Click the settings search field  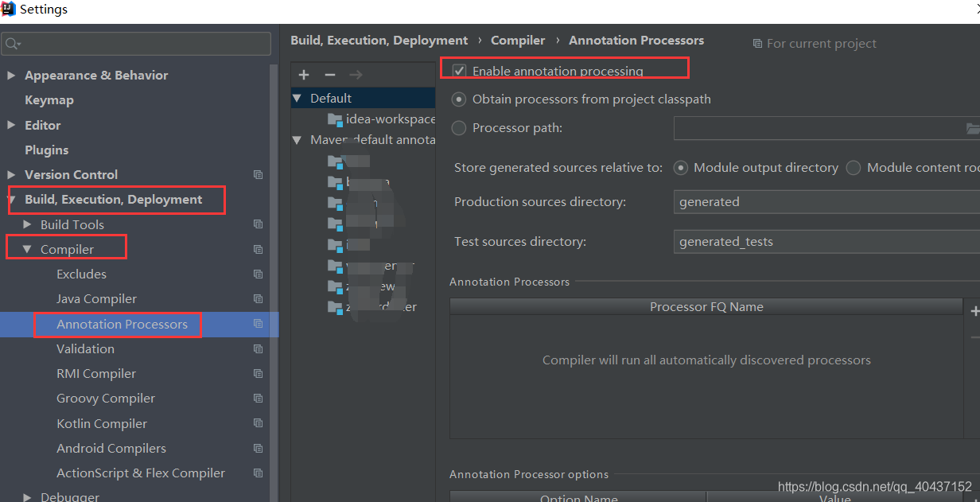point(136,43)
